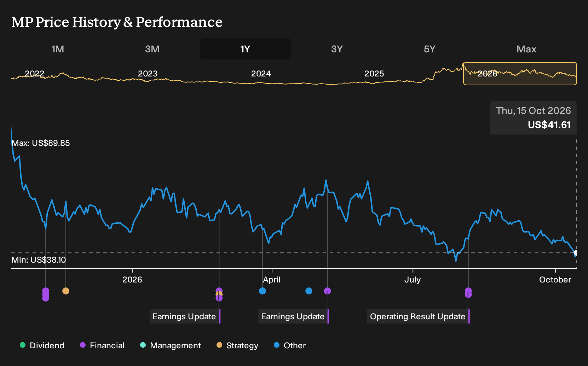Click the "October" x-axis label
The width and height of the screenshot is (588, 366).
point(555,280)
